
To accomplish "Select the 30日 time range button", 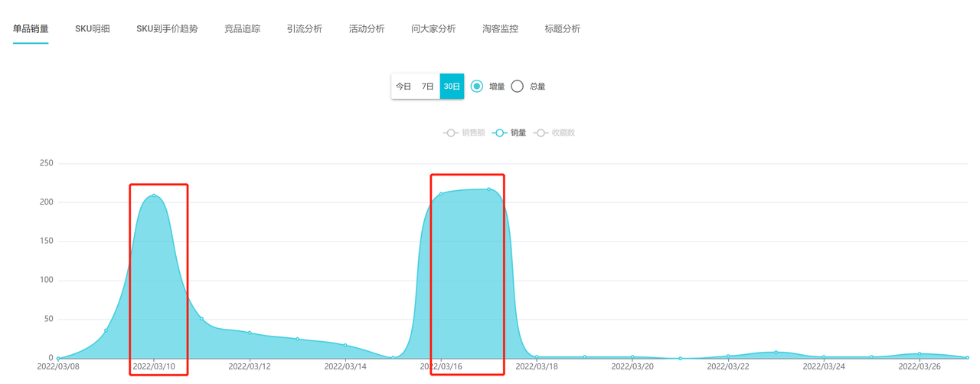I will (452, 87).
